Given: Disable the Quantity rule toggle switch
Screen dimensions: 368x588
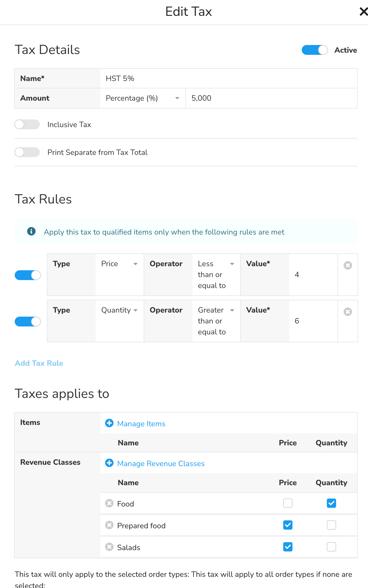Looking at the screenshot, I should click(x=28, y=322).
